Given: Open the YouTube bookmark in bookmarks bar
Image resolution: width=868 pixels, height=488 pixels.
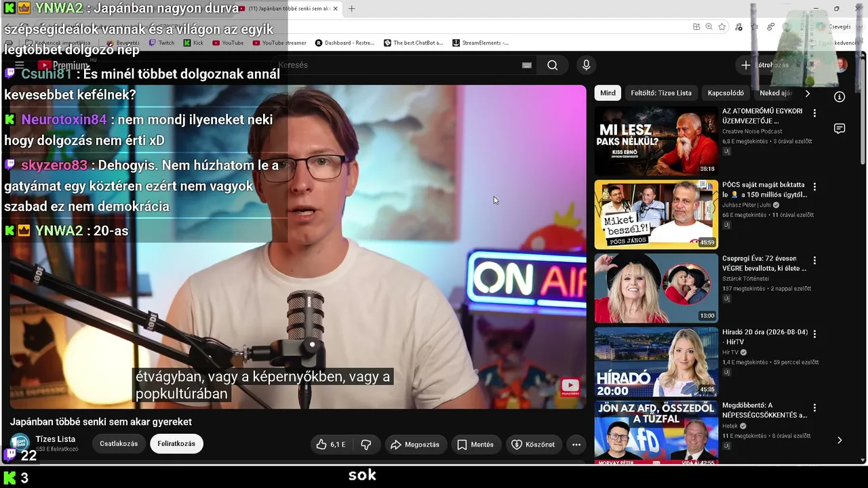Looking at the screenshot, I should point(228,43).
